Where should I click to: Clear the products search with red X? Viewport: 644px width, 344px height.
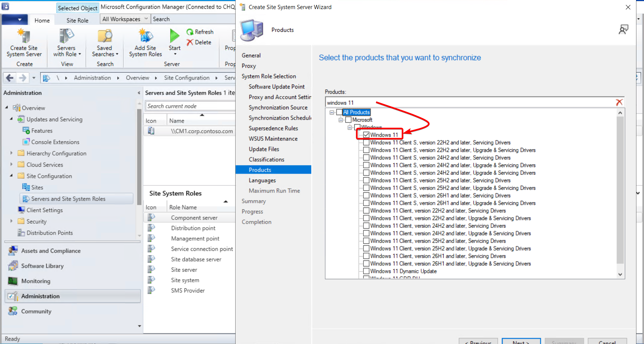tap(619, 103)
